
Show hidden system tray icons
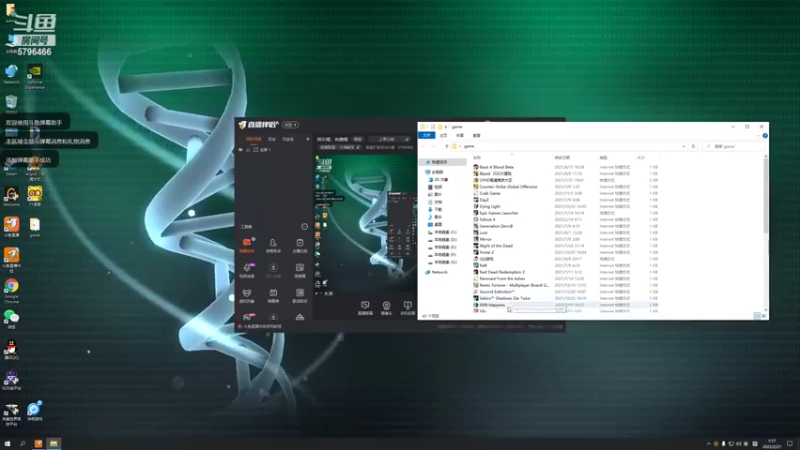pyautogui.click(x=708, y=444)
